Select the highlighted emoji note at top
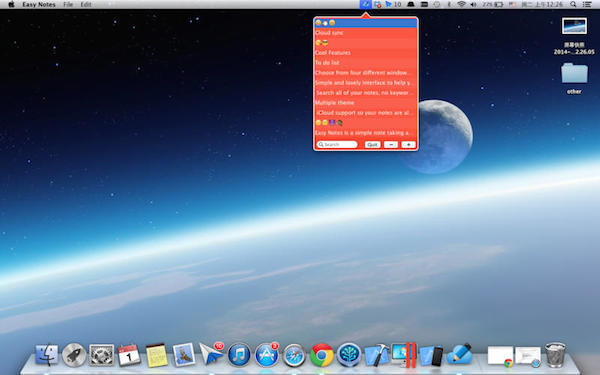 pyautogui.click(x=365, y=23)
